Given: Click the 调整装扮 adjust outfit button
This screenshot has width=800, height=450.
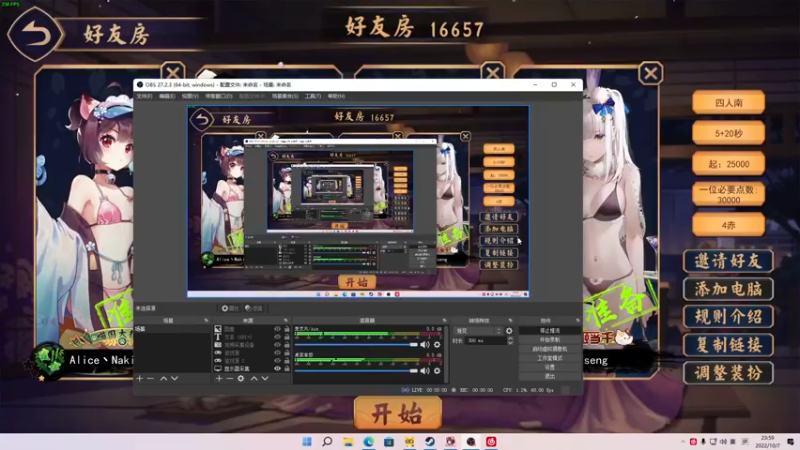Looking at the screenshot, I should pos(728,373).
